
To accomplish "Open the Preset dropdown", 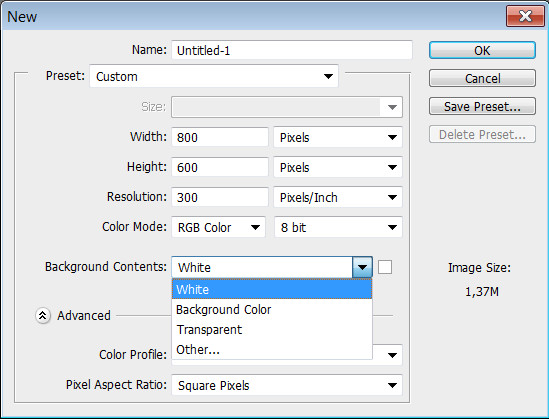I will pyautogui.click(x=214, y=76).
